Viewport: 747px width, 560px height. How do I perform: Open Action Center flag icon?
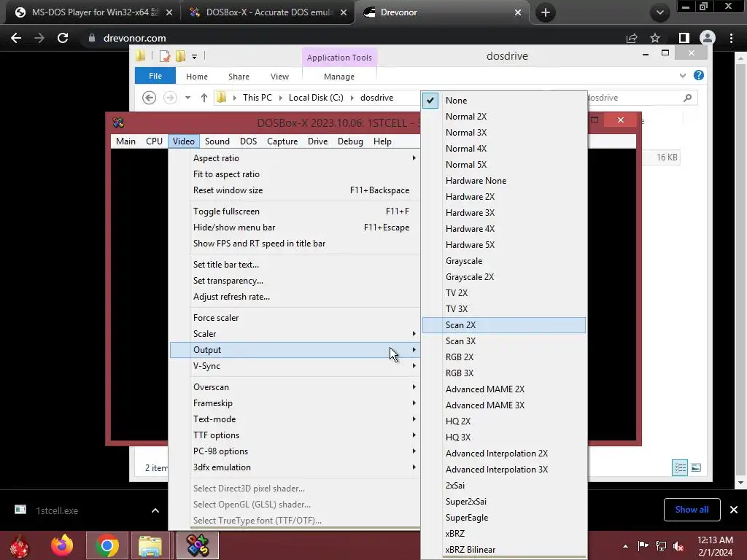click(x=643, y=546)
